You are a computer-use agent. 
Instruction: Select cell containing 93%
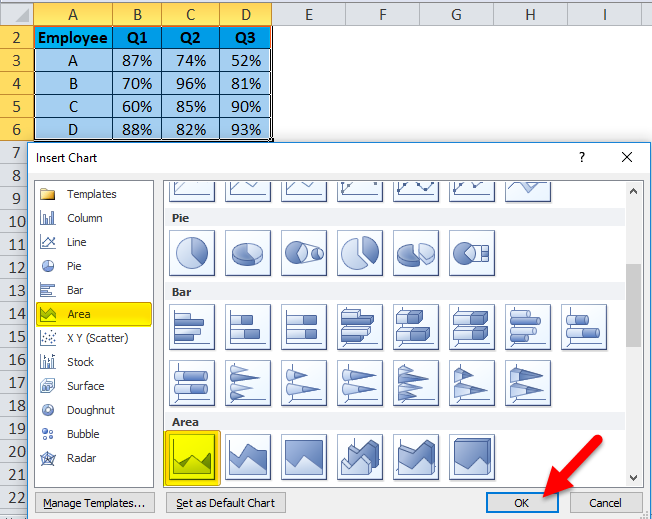(245, 129)
